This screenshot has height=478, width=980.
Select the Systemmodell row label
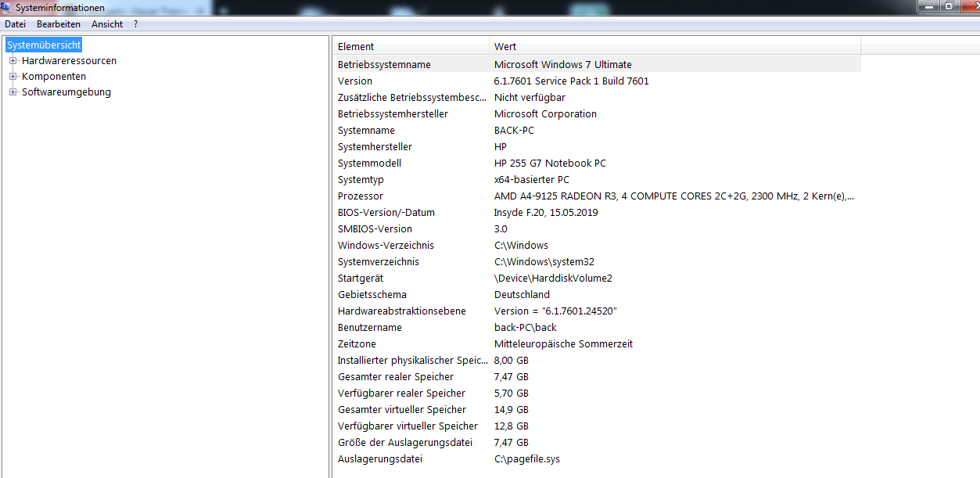pyautogui.click(x=369, y=163)
